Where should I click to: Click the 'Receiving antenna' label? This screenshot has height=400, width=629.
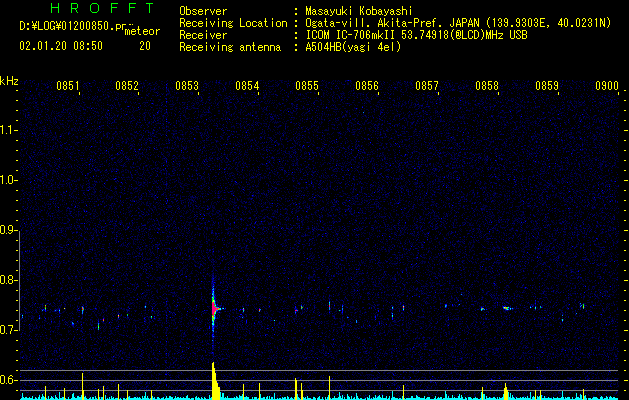pos(230,47)
